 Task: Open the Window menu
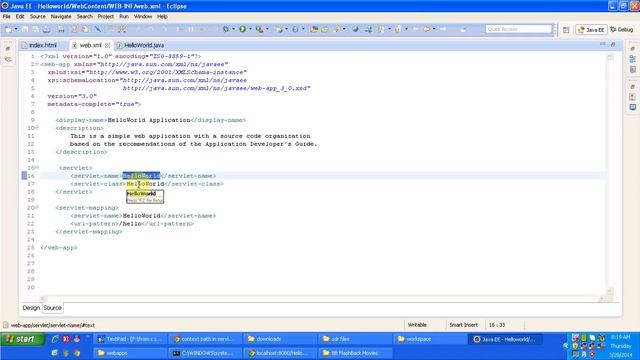point(143,16)
